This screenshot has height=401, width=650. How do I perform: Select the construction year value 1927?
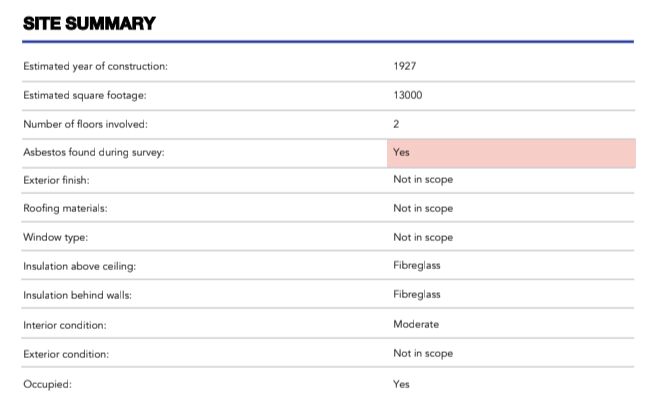(x=405, y=66)
